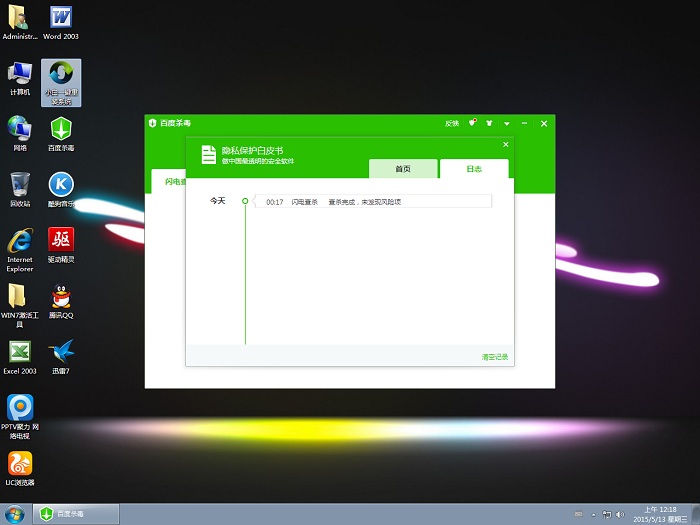Open the 回收站 recycle bin
The image size is (700, 525).
coord(20,189)
